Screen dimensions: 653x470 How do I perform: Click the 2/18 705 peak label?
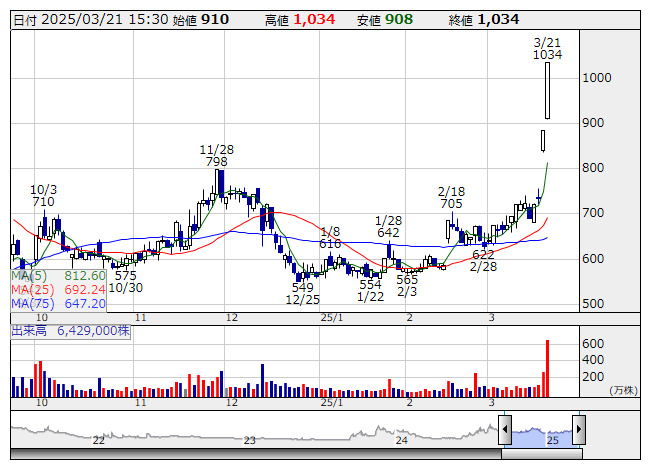click(451, 198)
